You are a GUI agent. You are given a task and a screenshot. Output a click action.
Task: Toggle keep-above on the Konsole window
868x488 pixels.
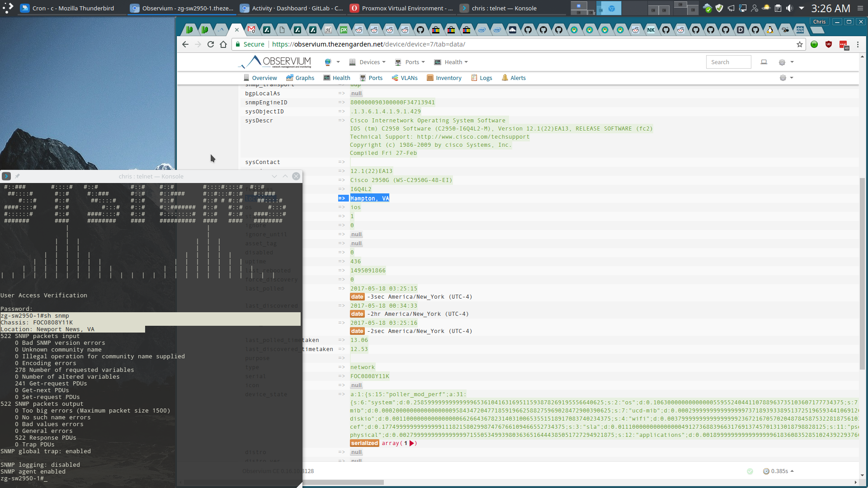pos(285,176)
